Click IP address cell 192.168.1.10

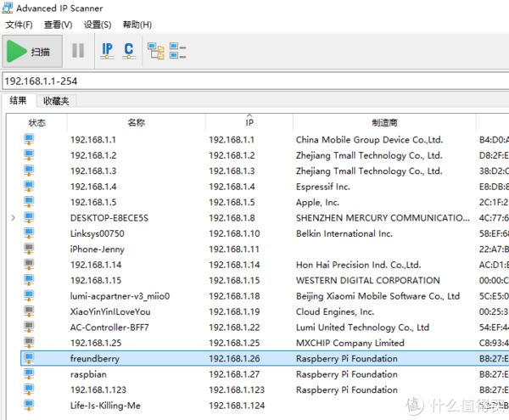pyautogui.click(x=234, y=233)
